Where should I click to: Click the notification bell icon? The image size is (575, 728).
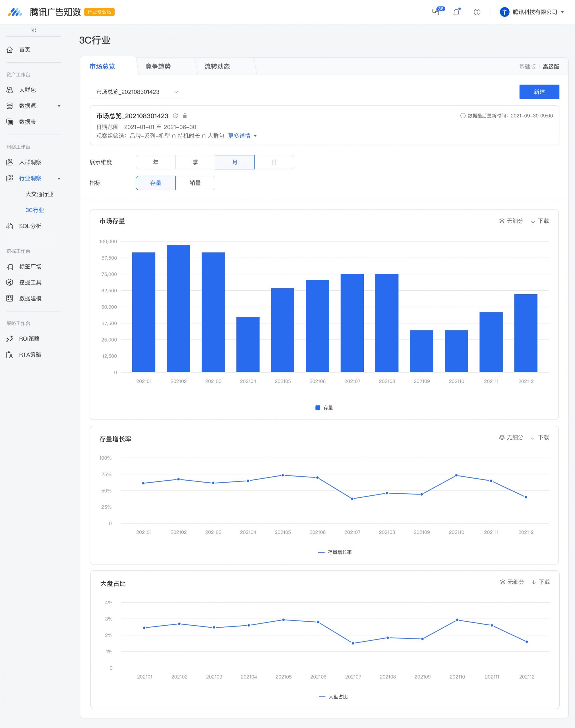coord(456,12)
